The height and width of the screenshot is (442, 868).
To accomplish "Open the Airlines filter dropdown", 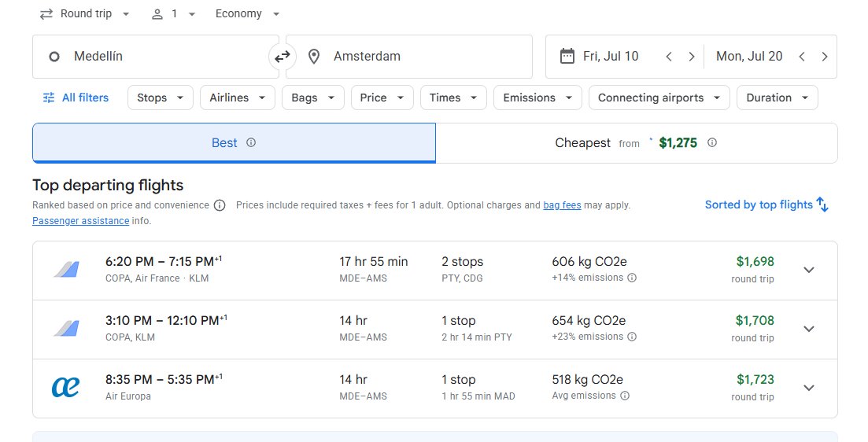I will (x=238, y=98).
